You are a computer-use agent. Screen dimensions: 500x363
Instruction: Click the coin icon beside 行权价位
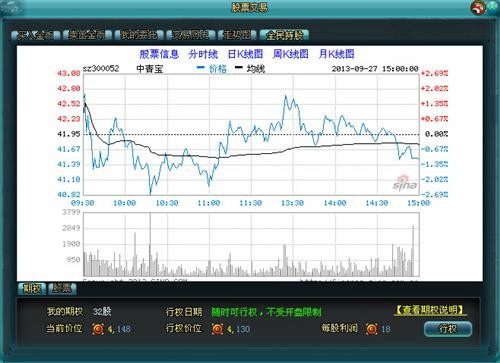click(217, 329)
